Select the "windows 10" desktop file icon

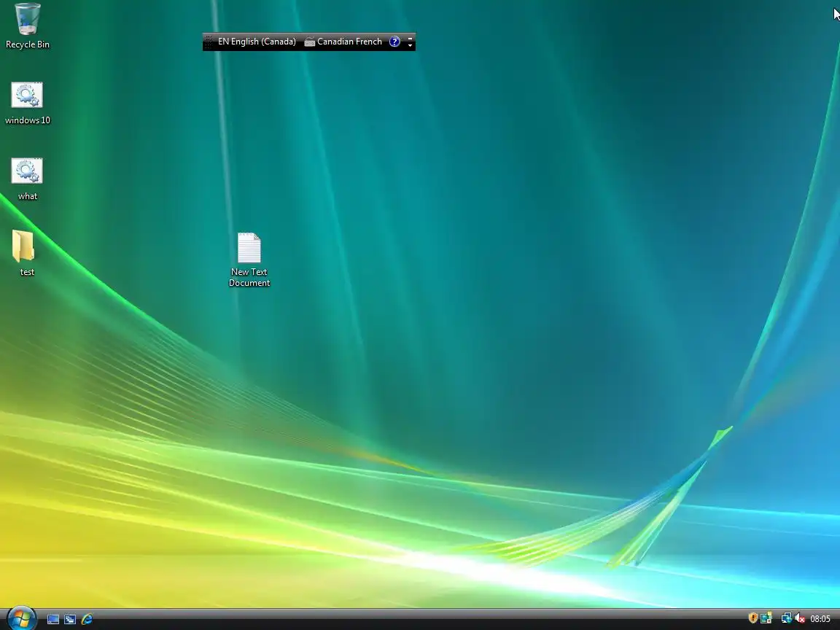click(27, 104)
